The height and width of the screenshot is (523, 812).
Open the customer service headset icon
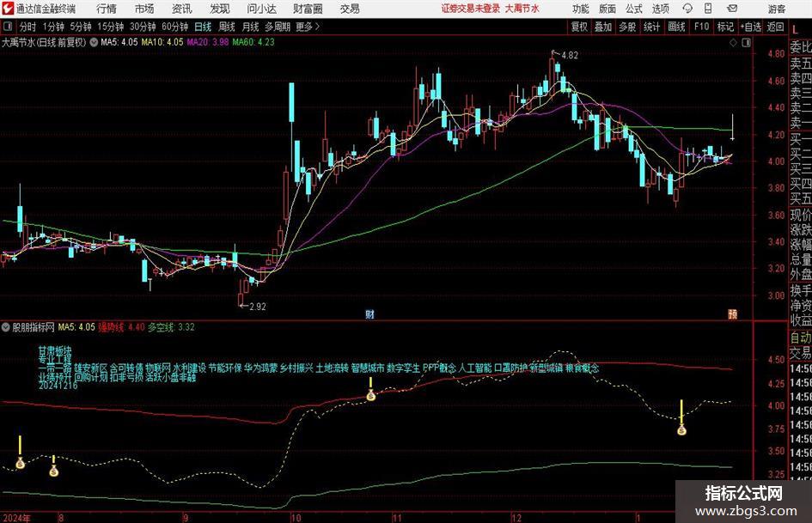point(687,9)
